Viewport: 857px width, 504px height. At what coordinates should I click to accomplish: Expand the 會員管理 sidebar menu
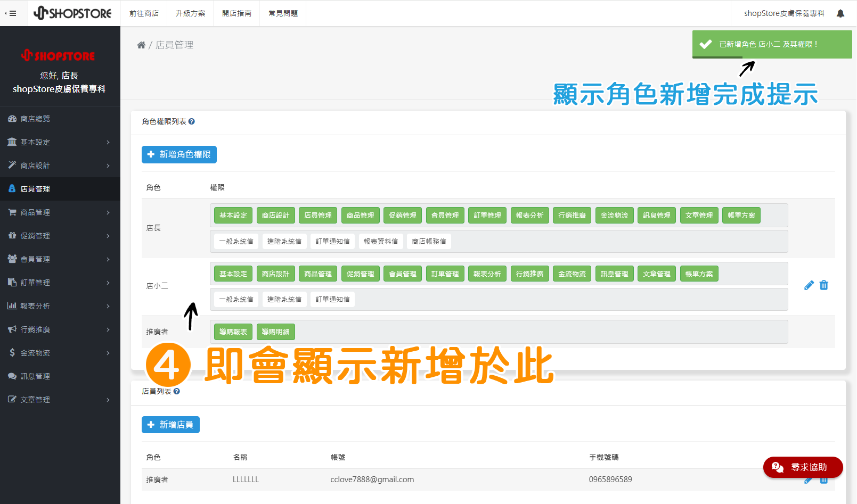click(x=60, y=259)
